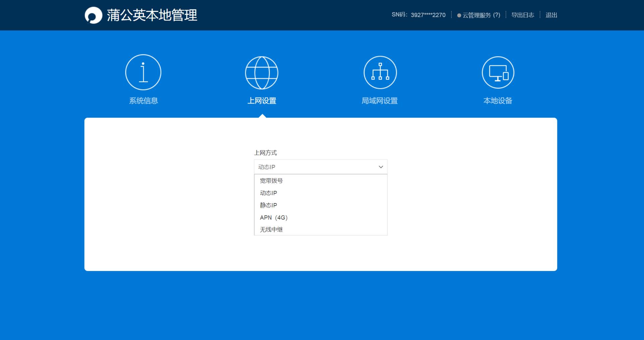Pick 无线中继 from the connection options
Image resolution: width=644 pixels, height=340 pixels.
[271, 229]
